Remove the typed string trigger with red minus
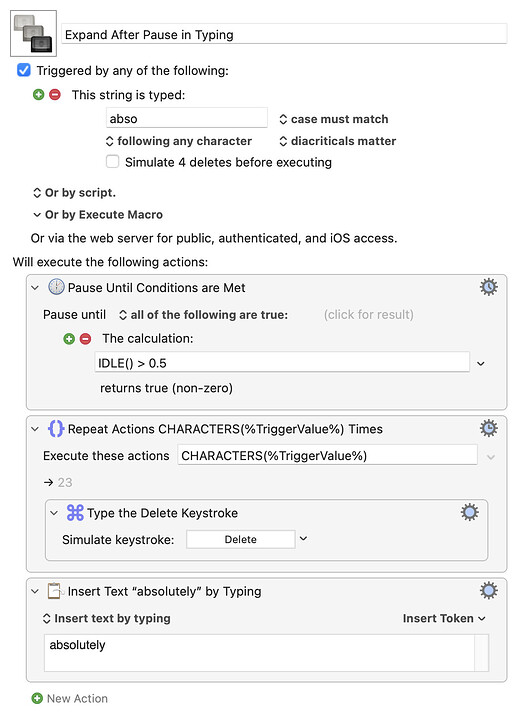517x714 pixels. 55,95
